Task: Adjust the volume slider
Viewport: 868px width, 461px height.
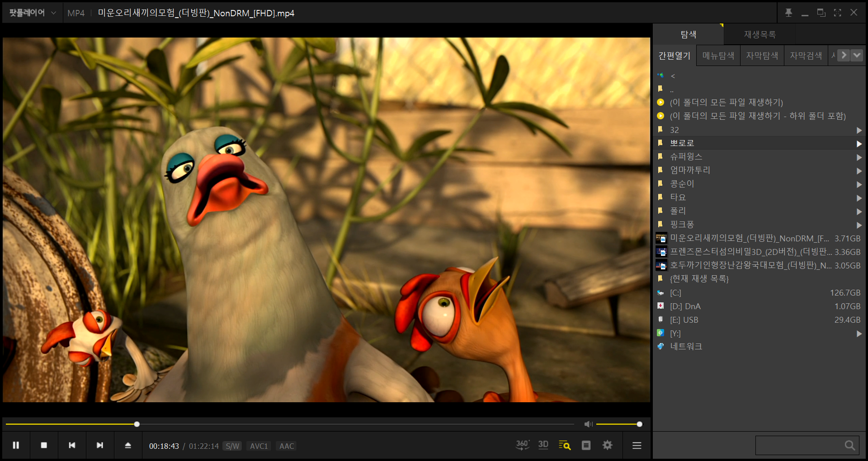Action: click(x=618, y=424)
